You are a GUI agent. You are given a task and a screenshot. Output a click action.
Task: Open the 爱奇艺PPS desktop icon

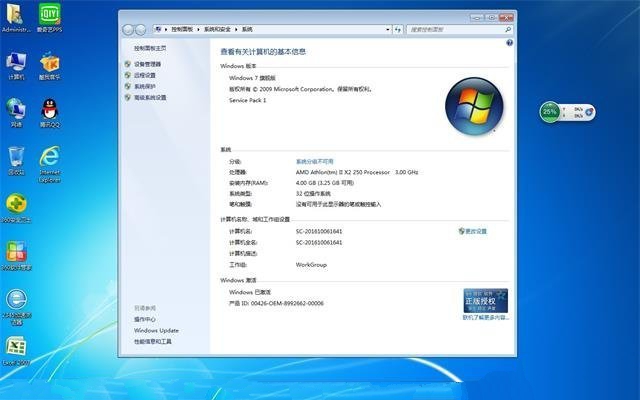49,14
